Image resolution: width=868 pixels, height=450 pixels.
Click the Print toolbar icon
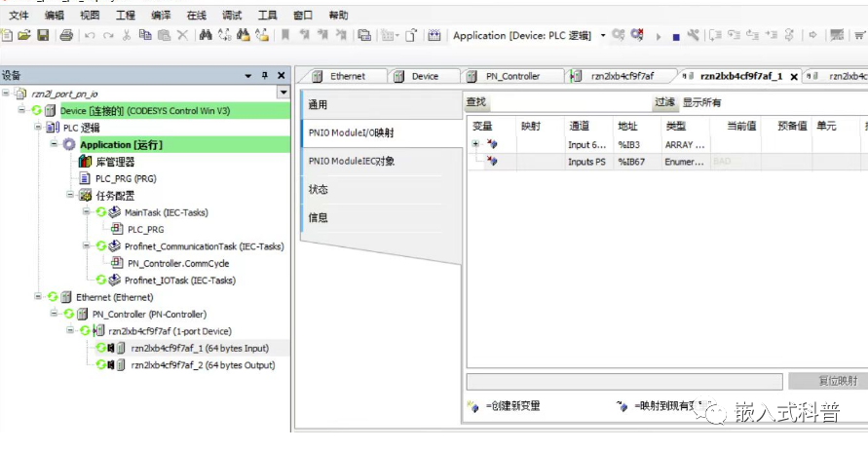pyautogui.click(x=66, y=35)
